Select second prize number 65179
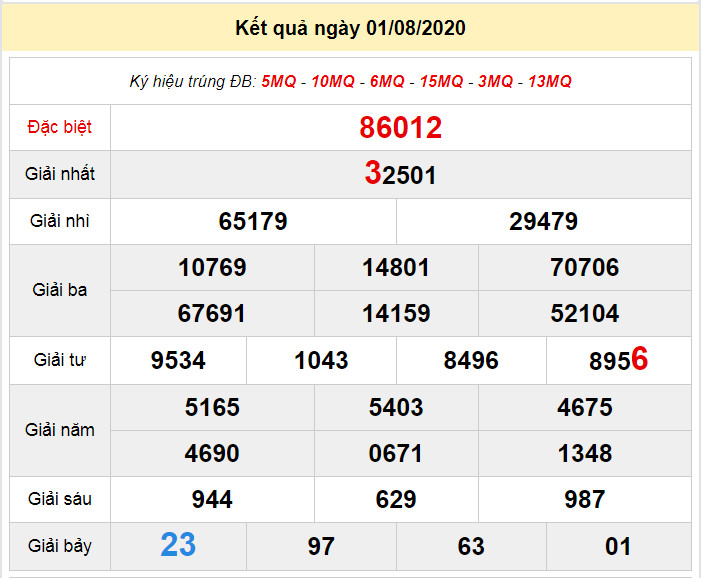Screen dimensions: 701x578 253,221
